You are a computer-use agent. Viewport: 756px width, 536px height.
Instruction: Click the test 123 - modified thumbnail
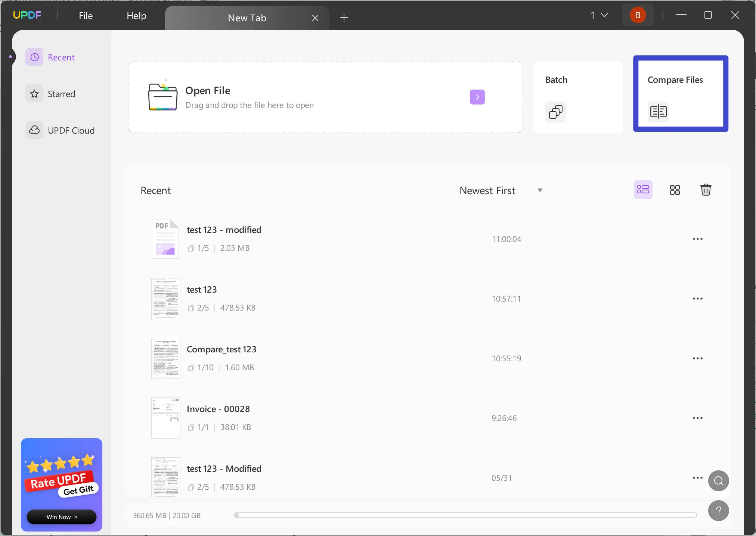[165, 239]
